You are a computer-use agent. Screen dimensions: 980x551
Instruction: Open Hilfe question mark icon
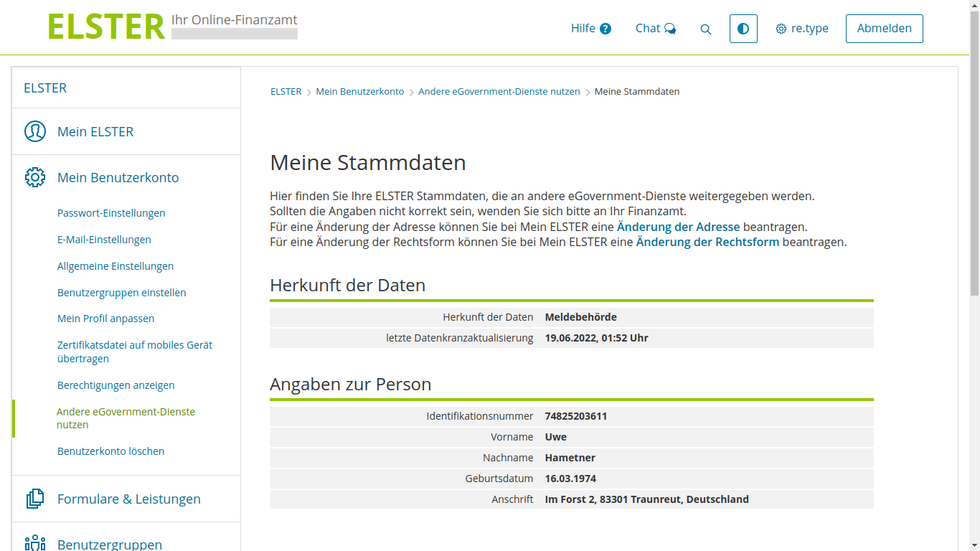[606, 29]
